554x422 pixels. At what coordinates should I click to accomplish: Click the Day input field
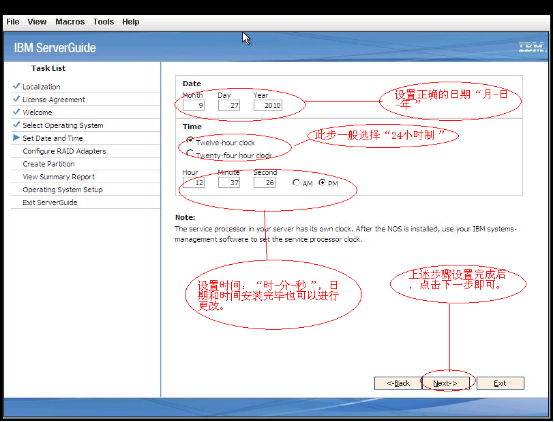(x=229, y=105)
